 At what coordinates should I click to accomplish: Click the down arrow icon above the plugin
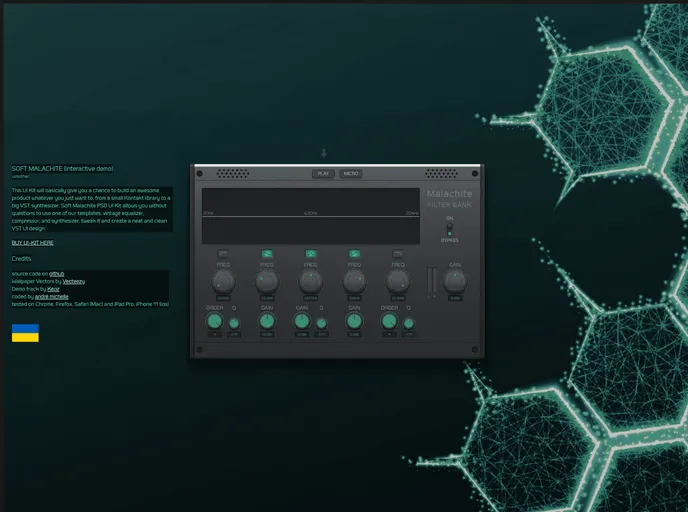(x=324, y=153)
